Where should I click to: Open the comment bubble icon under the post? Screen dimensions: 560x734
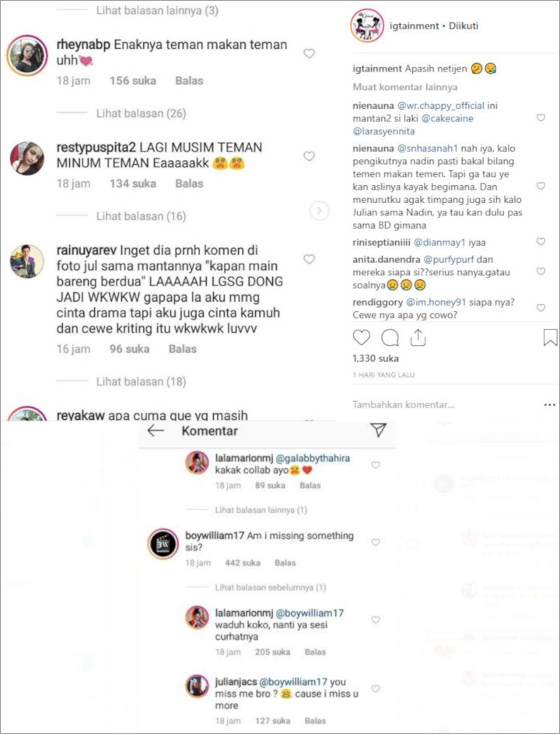point(390,337)
